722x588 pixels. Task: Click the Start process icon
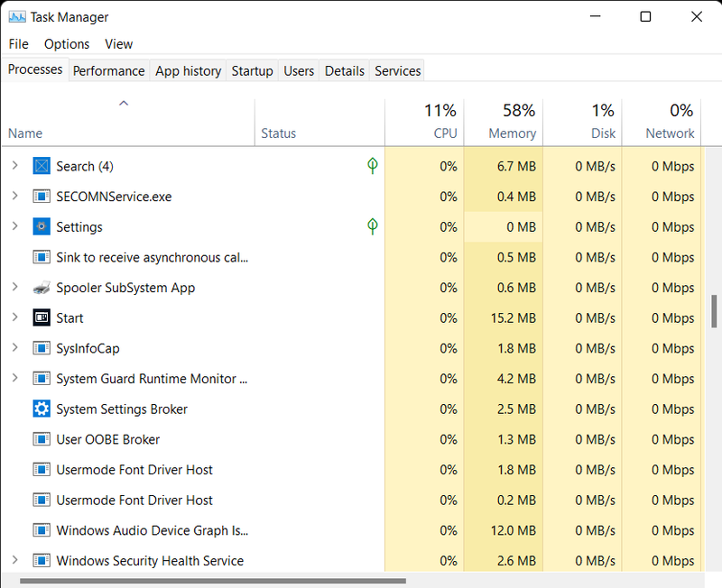tap(42, 318)
